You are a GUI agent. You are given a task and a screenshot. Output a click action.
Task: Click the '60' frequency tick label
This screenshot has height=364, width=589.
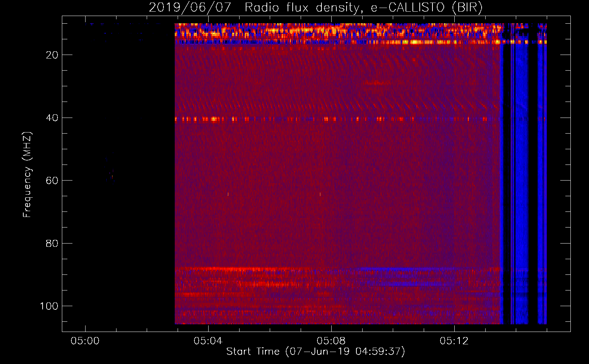[x=52, y=181]
